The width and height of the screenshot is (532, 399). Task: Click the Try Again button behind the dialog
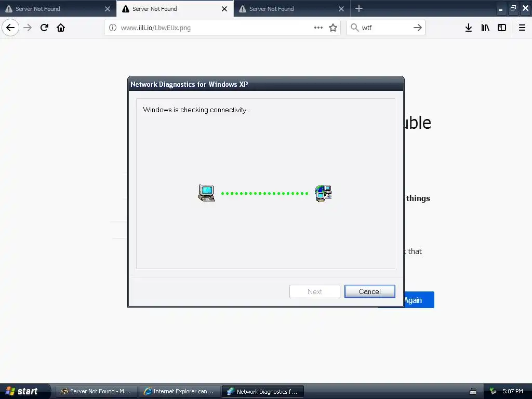tap(419, 300)
